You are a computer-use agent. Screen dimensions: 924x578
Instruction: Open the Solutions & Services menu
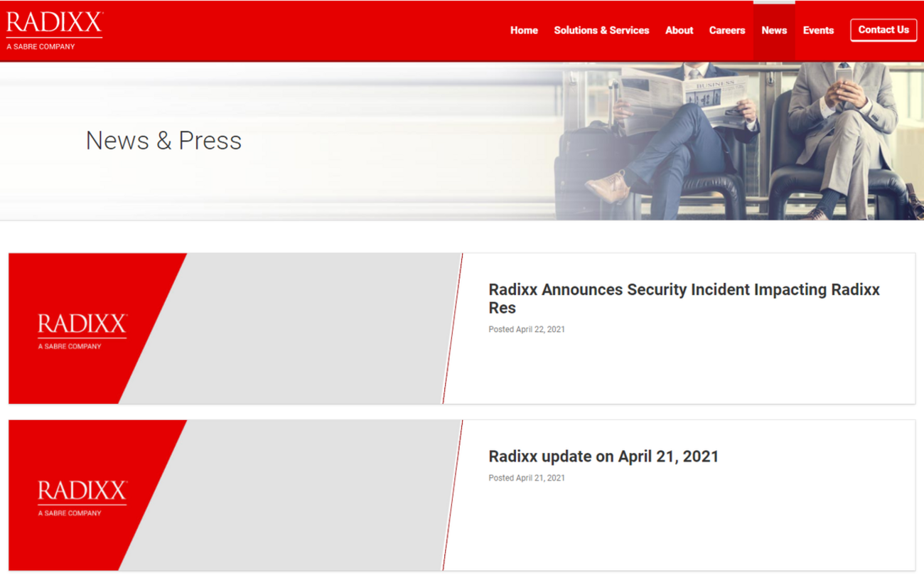pos(601,31)
